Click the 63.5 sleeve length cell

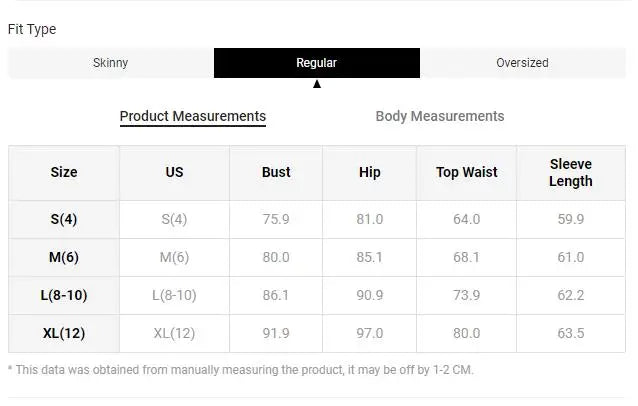[x=571, y=333]
